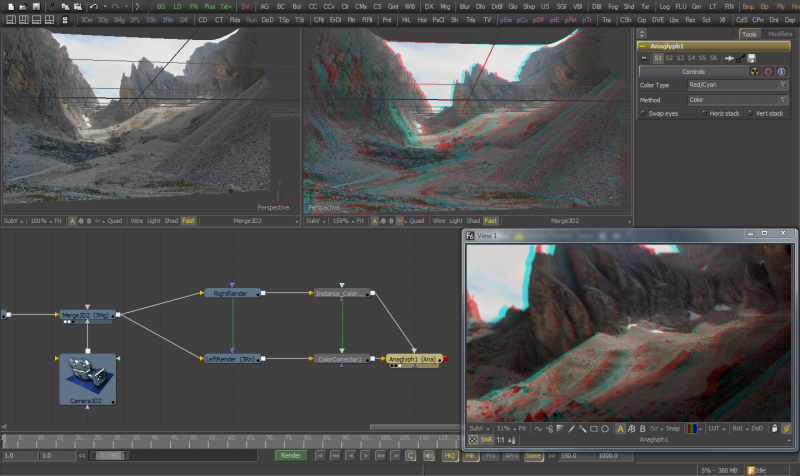
Task: Click the time ruler near frame 50
Action: click(193, 441)
